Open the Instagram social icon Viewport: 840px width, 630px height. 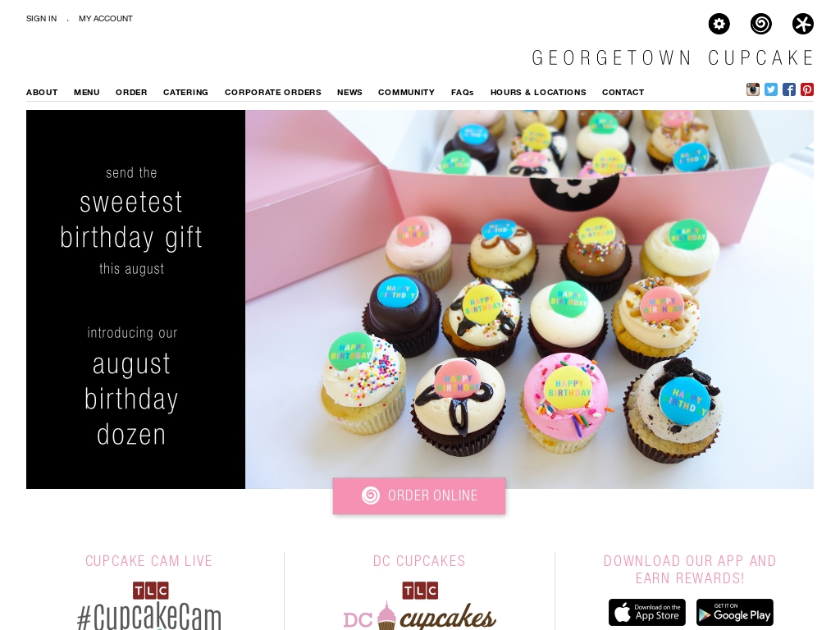click(753, 89)
